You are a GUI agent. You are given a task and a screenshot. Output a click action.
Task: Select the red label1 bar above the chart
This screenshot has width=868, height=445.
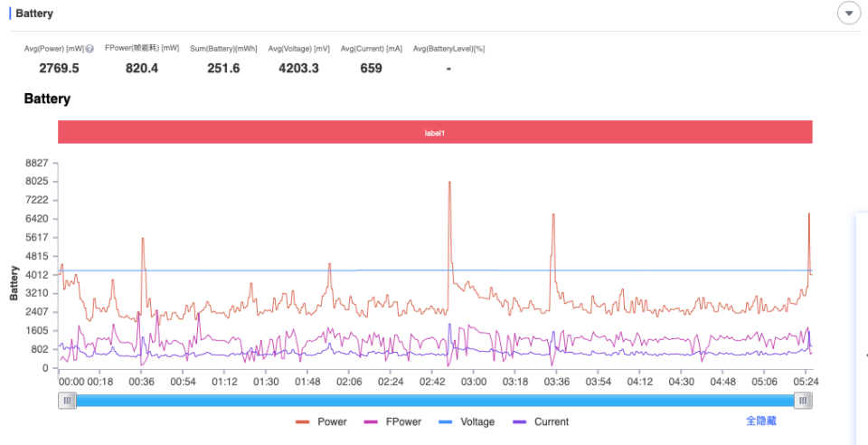point(435,132)
